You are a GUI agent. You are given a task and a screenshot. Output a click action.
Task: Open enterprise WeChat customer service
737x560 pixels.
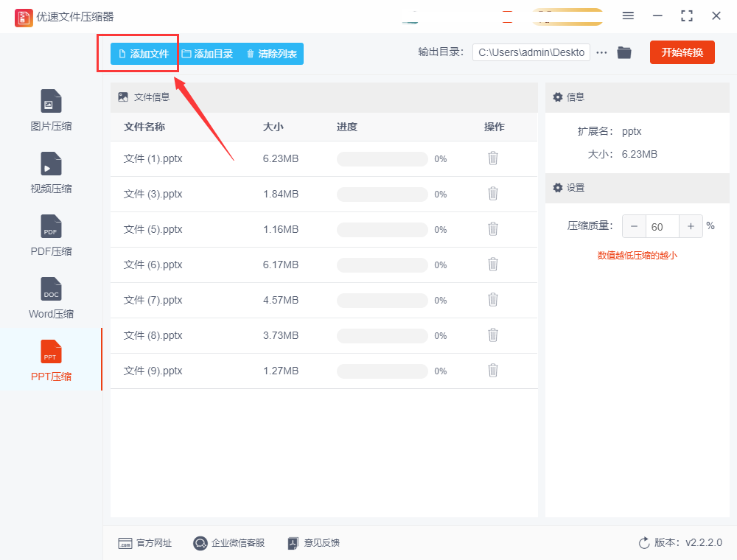point(229,543)
